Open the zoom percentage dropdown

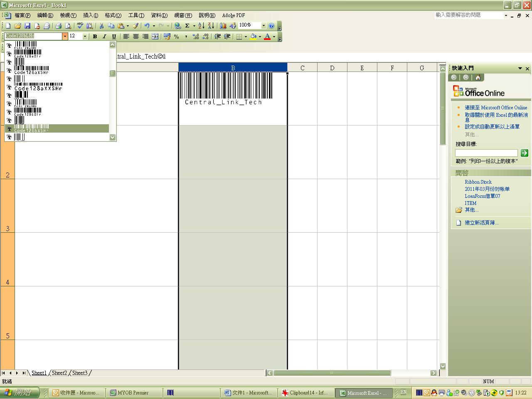[x=263, y=25]
